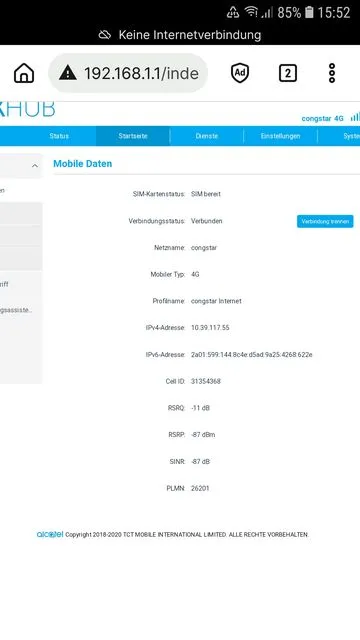This screenshot has width=360, height=640.
Task: Tap the signal strength bars beside congstar 4G
Action: [355, 117]
